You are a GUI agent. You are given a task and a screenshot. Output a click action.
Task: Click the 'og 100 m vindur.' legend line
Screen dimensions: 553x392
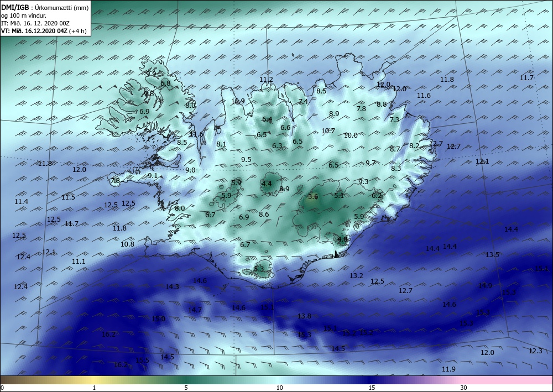point(23,15)
